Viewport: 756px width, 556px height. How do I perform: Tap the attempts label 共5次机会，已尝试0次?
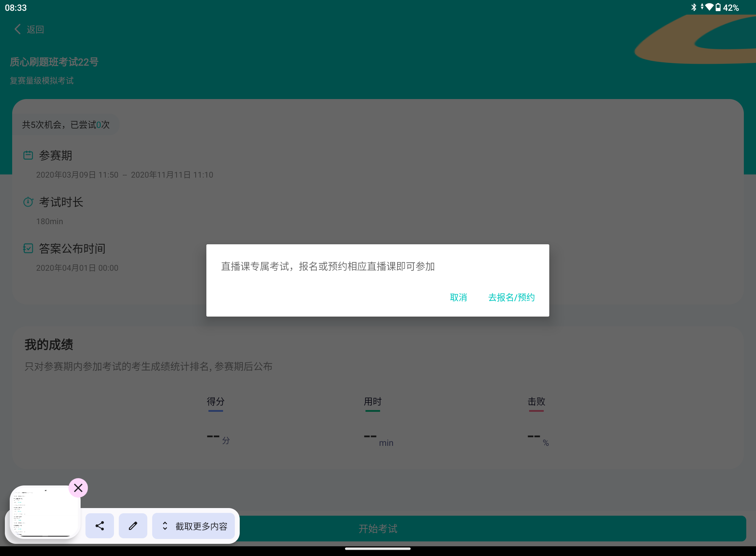click(x=66, y=125)
